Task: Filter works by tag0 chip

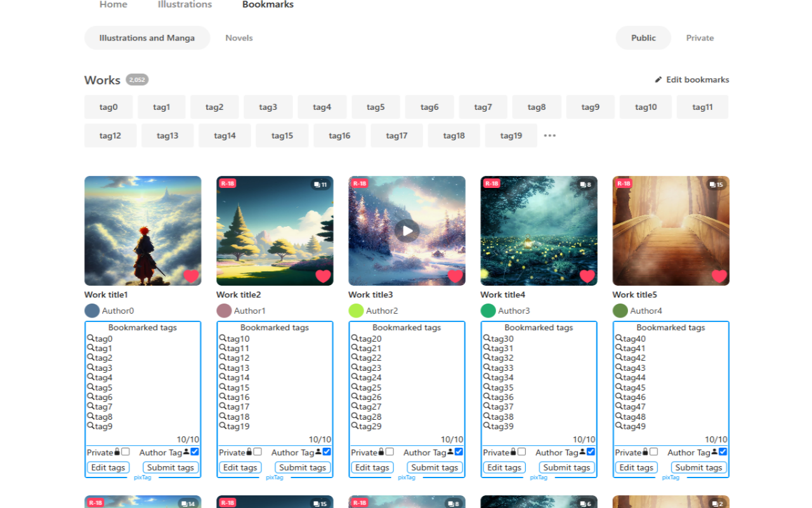Action: (108, 107)
